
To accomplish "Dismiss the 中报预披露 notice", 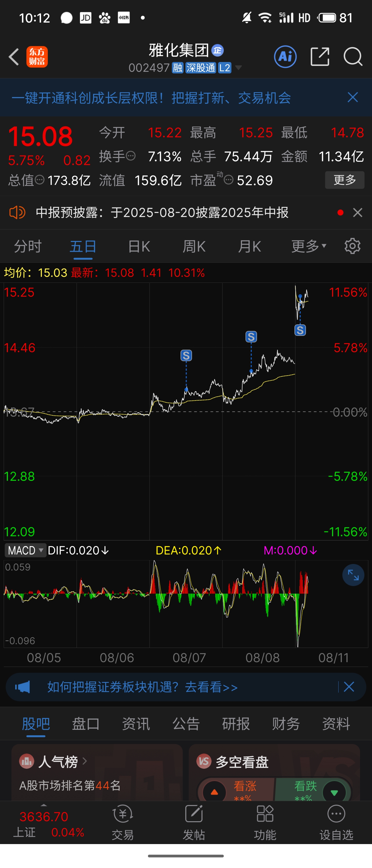I will [358, 213].
